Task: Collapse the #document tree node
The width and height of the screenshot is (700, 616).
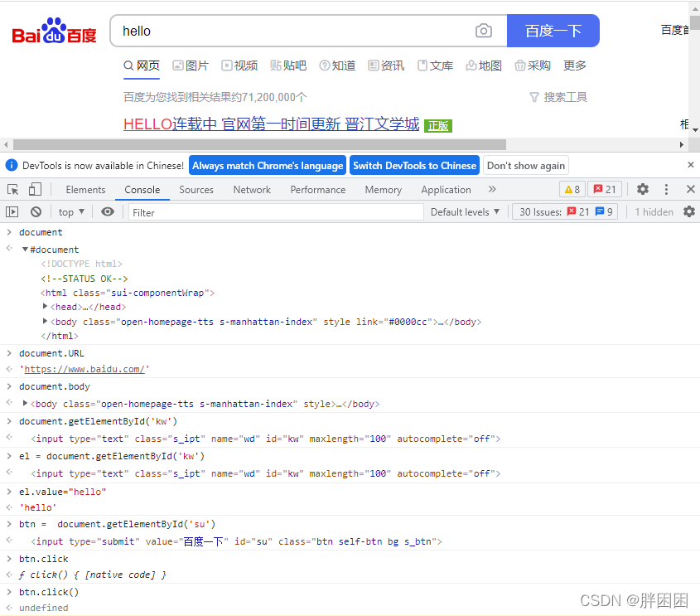Action: pyautogui.click(x=26, y=250)
